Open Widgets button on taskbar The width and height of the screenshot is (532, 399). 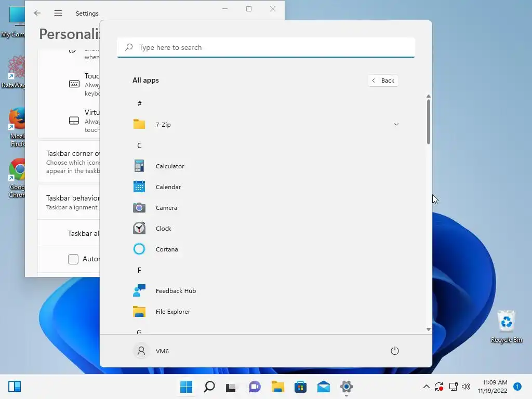point(15,387)
